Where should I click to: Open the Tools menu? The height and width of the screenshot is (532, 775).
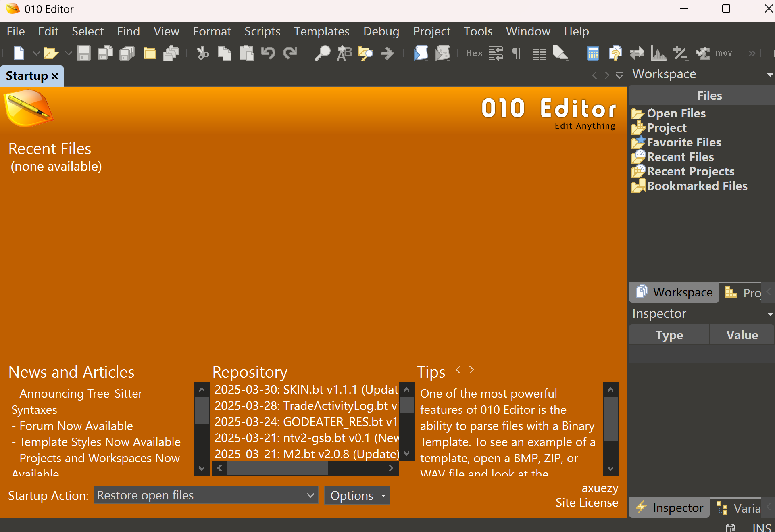click(478, 31)
